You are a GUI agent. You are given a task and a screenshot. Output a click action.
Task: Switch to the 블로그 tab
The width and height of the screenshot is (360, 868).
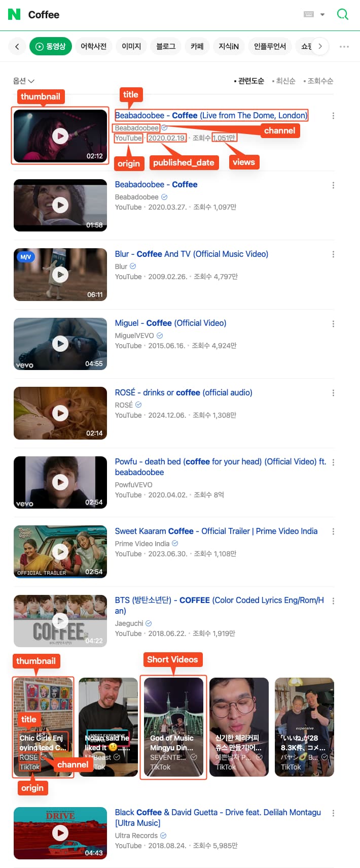tap(166, 46)
